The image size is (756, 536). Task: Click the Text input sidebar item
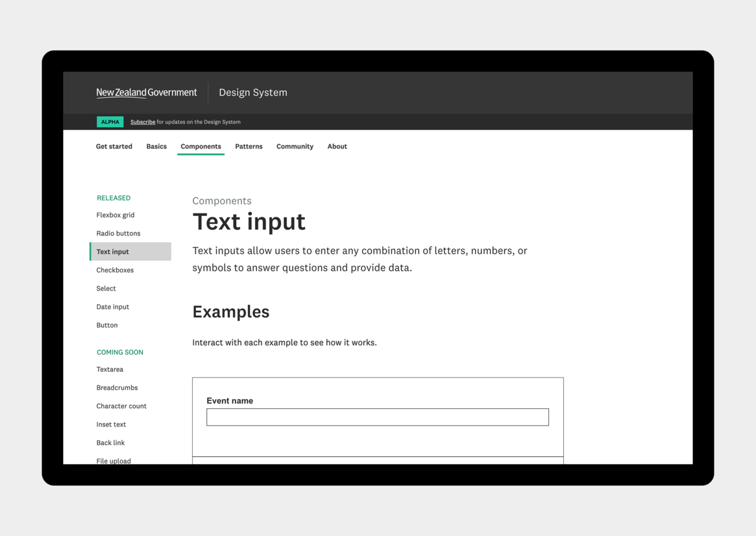point(113,252)
